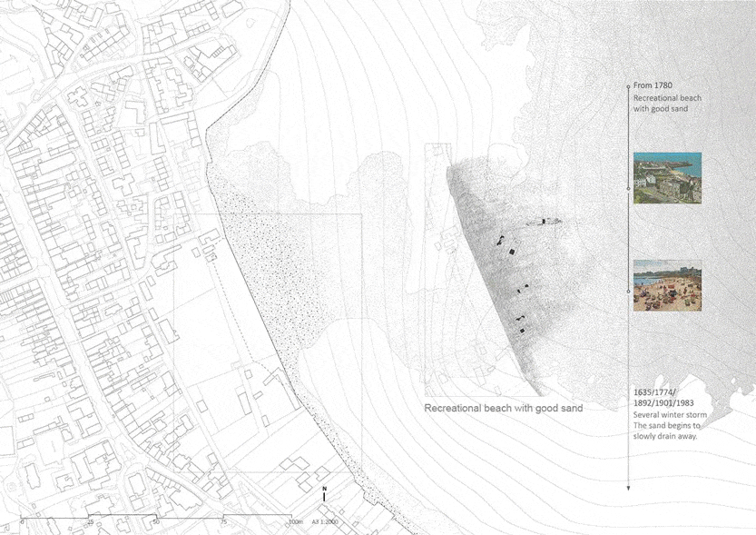Click the "Recreational beach with good sand" caption
The width and height of the screenshot is (756, 535).
pyautogui.click(x=504, y=409)
